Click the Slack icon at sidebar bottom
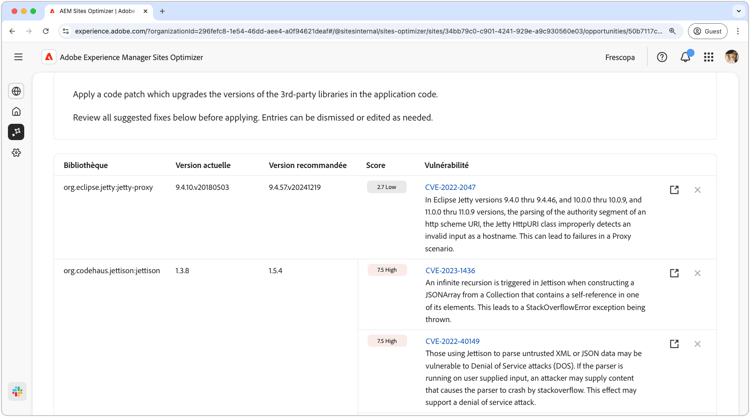 click(x=17, y=392)
